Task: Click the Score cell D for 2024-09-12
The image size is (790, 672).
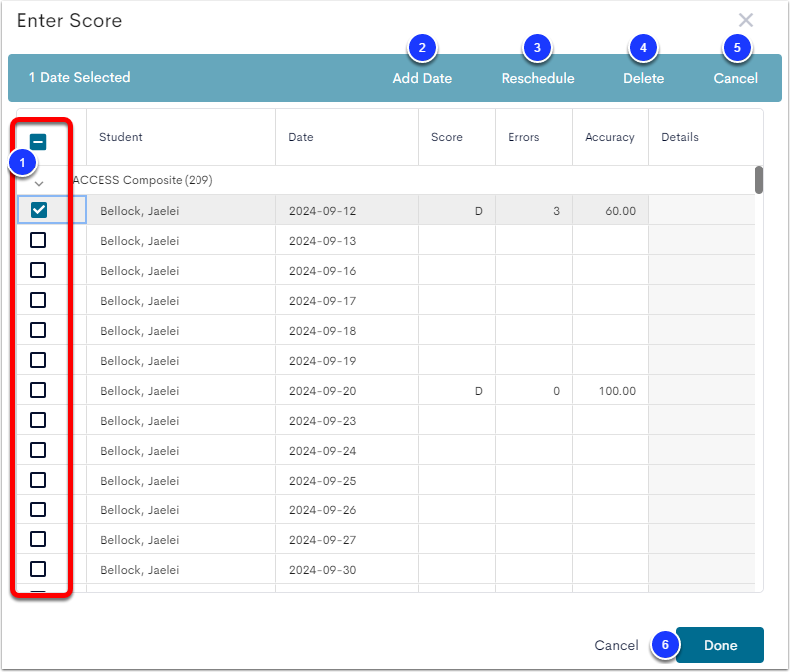Action: click(457, 210)
